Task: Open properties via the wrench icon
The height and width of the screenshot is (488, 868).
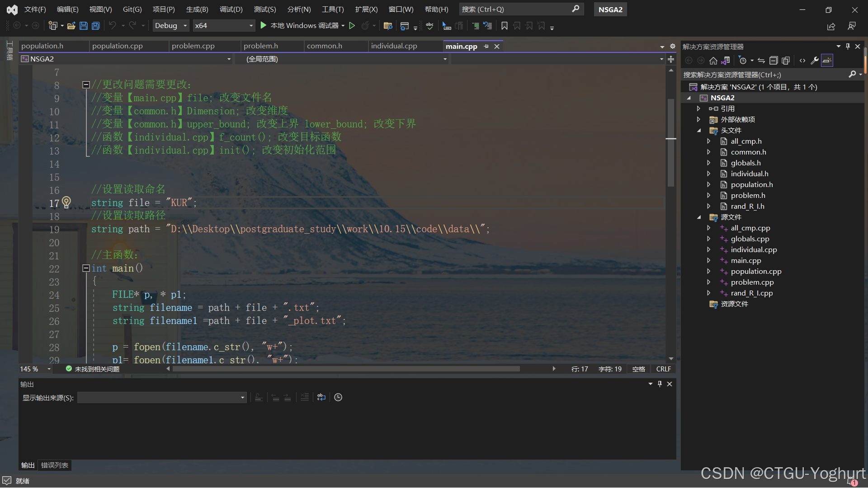Action: (x=815, y=61)
